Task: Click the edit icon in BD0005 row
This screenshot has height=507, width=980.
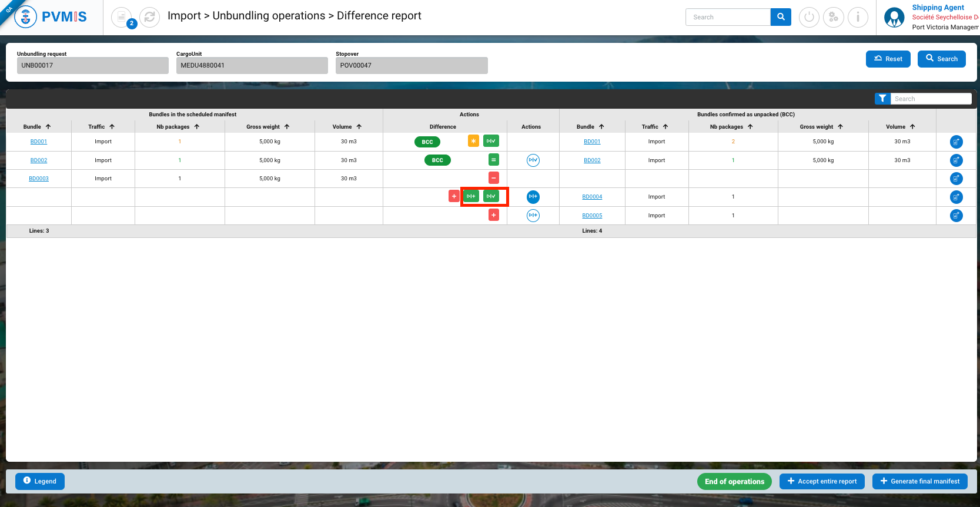Action: pos(956,216)
